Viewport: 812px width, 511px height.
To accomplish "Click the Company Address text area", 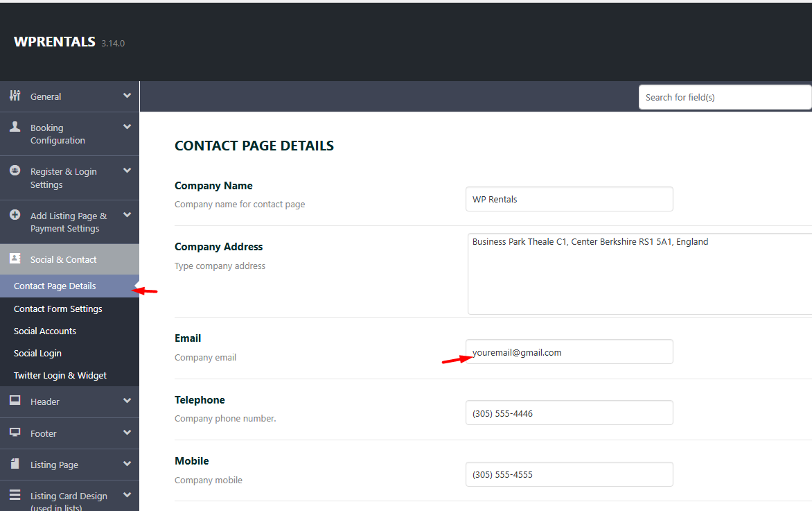I will click(x=639, y=274).
